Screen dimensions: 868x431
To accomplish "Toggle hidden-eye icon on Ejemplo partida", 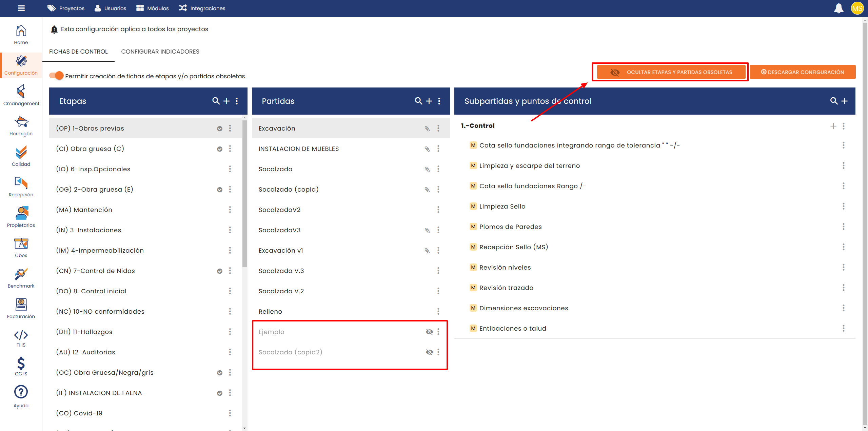I will pos(429,332).
